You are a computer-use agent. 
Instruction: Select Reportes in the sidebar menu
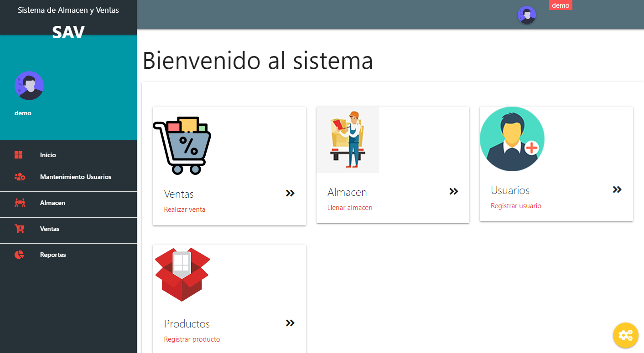tap(53, 255)
